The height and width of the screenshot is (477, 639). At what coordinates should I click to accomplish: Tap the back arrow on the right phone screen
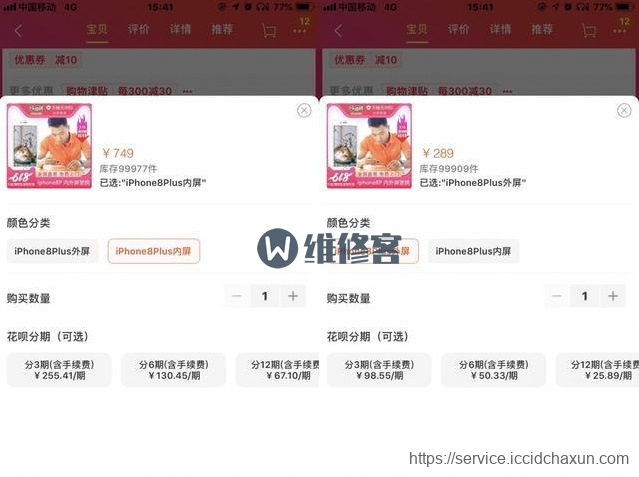point(338,31)
